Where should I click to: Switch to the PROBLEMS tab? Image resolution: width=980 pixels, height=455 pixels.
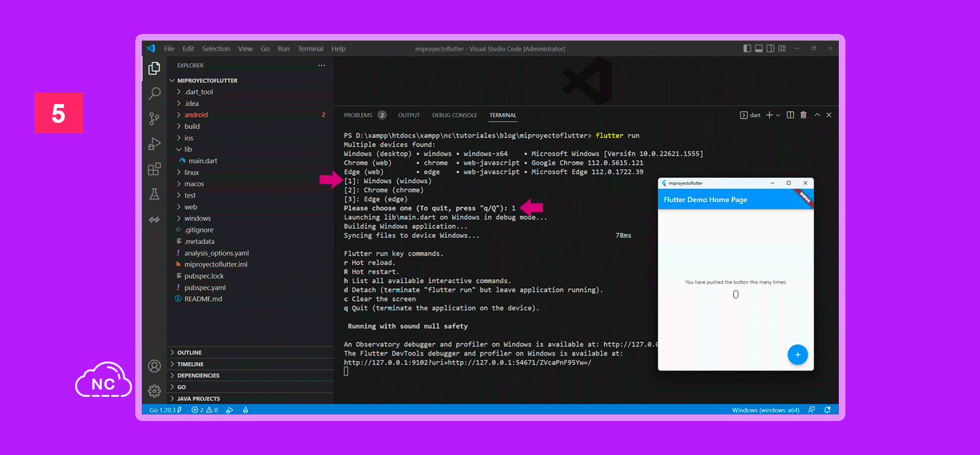365,115
